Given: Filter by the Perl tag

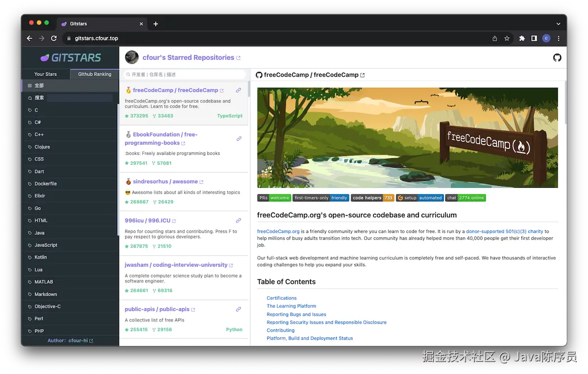Looking at the screenshot, I should pyautogui.click(x=70, y=319).
